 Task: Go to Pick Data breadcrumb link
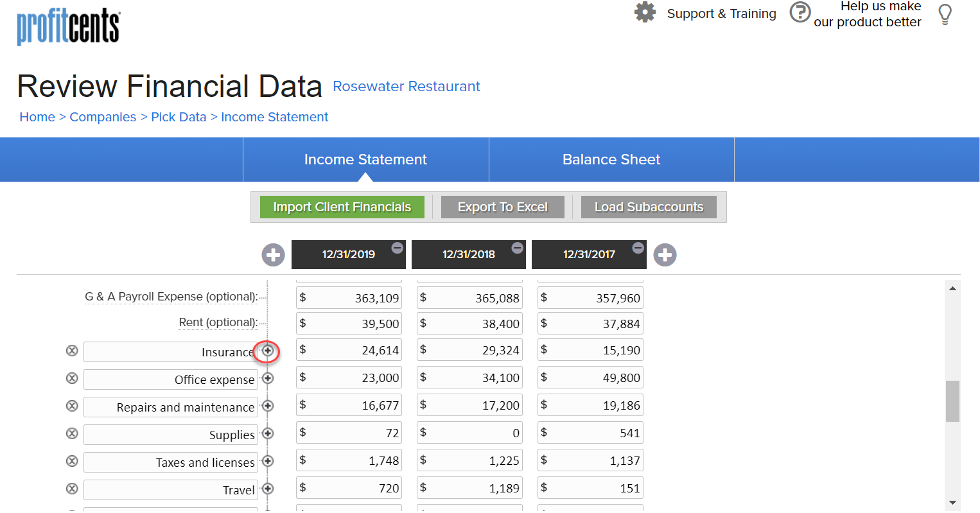pos(179,117)
